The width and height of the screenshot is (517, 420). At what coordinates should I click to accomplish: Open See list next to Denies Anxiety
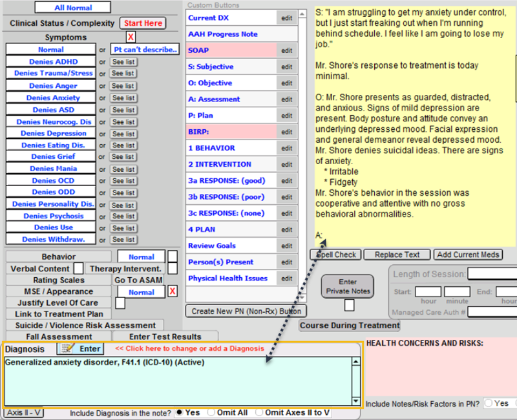coord(122,98)
